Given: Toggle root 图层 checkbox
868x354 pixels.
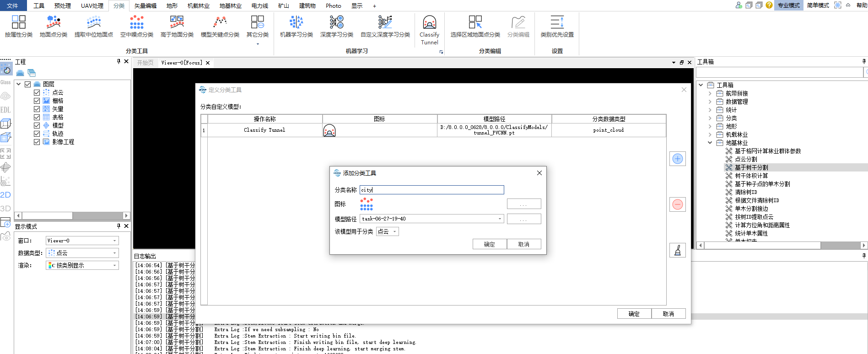Looking at the screenshot, I should [28, 84].
